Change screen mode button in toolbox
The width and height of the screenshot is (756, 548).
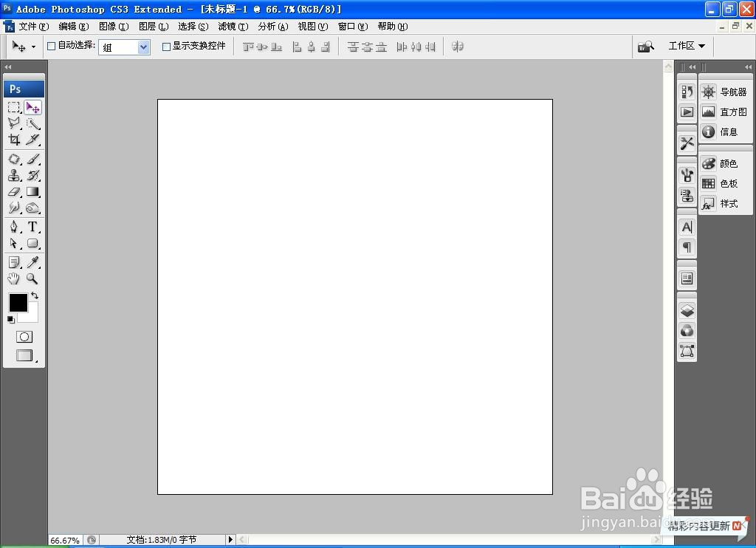tap(24, 355)
